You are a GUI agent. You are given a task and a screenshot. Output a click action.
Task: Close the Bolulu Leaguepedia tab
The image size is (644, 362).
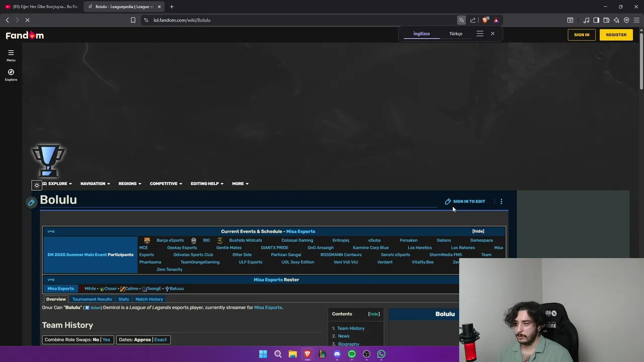pyautogui.click(x=159, y=7)
